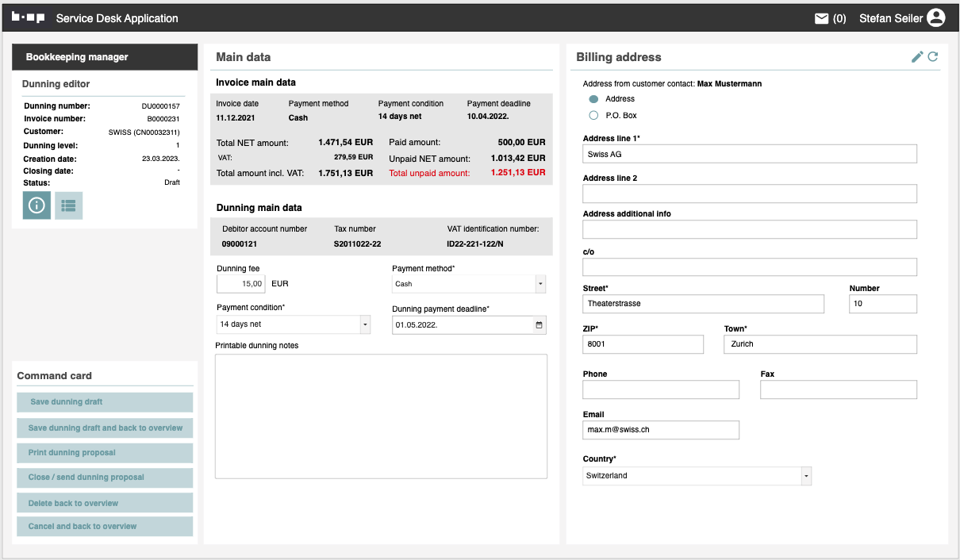The height and width of the screenshot is (560, 960).
Task: Click Cancel and back to overview
Action: [x=105, y=527]
